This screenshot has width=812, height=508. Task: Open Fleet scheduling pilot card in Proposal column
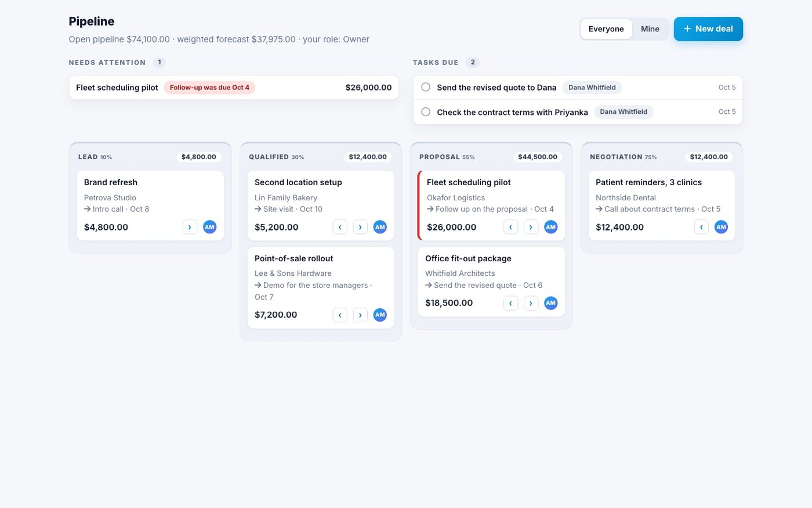[491, 206]
